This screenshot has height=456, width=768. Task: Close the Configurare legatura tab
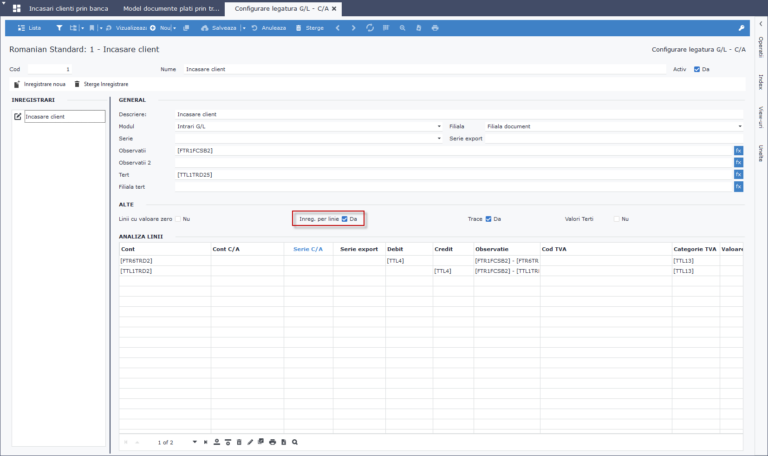[x=334, y=8]
